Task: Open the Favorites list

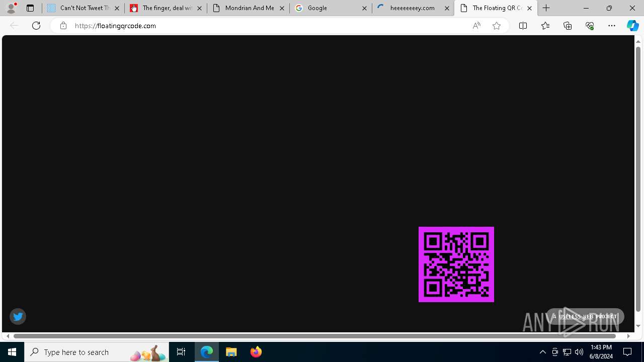Action: click(545, 26)
